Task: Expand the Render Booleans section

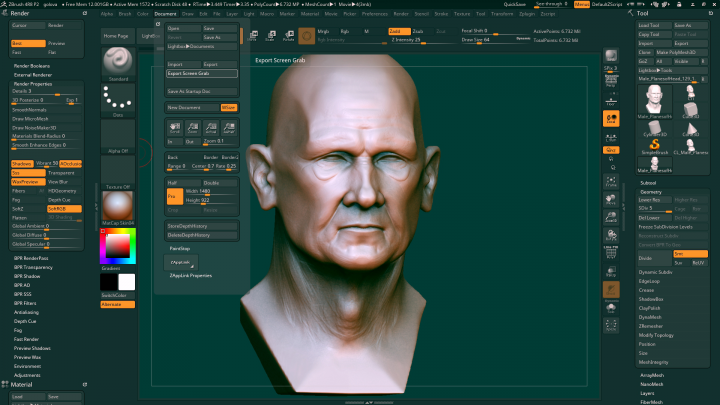Action: 32,66
